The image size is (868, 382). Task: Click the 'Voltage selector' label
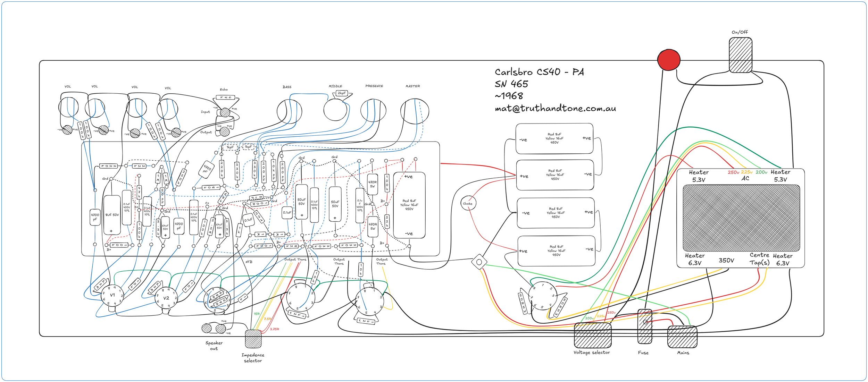(x=592, y=352)
